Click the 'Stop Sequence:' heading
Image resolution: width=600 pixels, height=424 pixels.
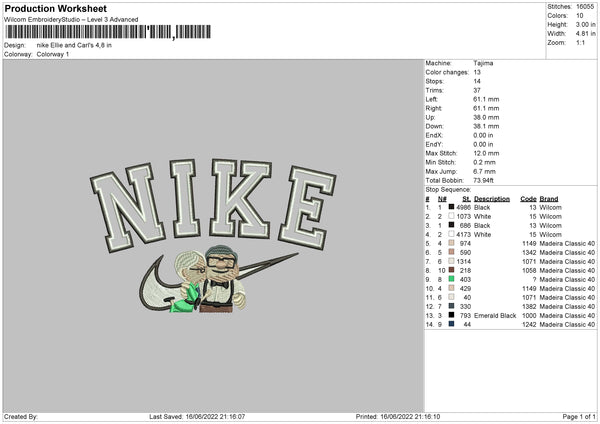448,190
